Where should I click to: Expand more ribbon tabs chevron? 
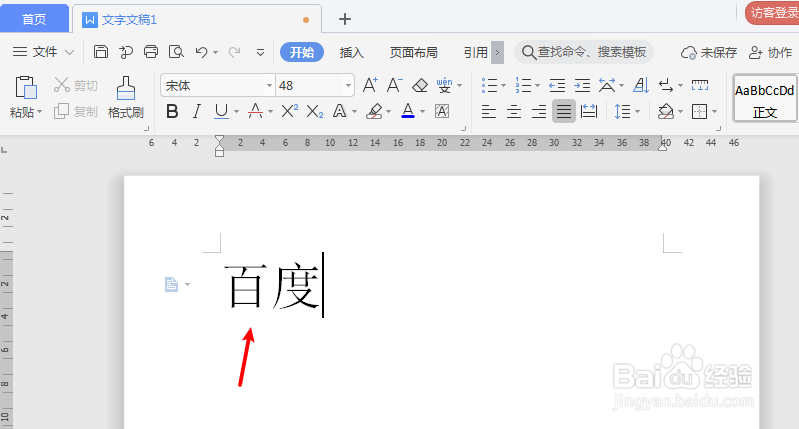[497, 52]
